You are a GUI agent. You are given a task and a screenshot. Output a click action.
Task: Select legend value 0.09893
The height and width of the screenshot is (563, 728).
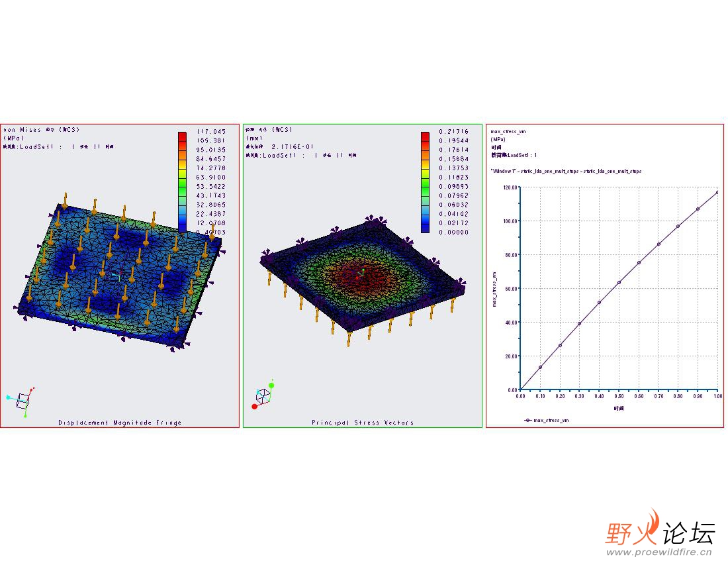[454, 187]
